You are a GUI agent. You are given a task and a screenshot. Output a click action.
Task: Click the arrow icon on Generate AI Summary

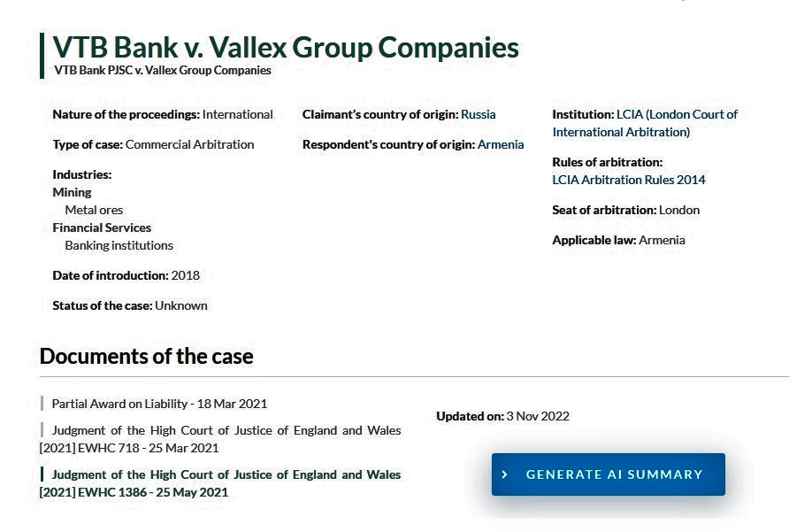coord(504,474)
